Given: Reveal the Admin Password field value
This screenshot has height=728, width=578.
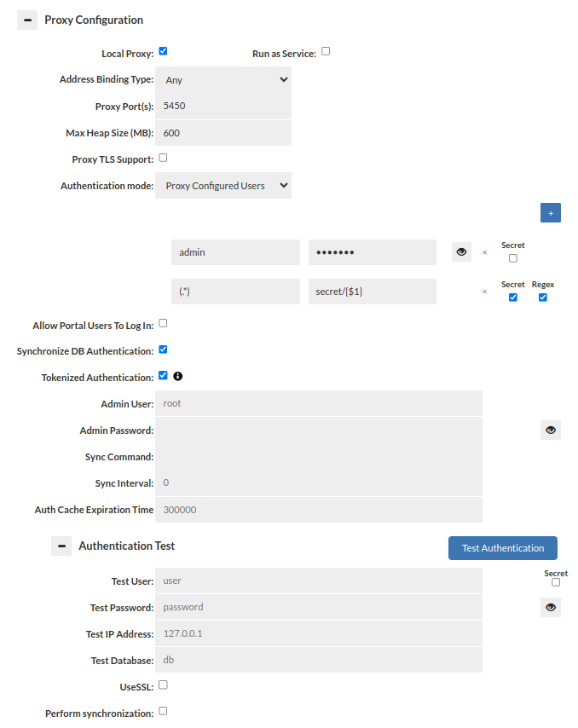Looking at the screenshot, I should tap(551, 430).
